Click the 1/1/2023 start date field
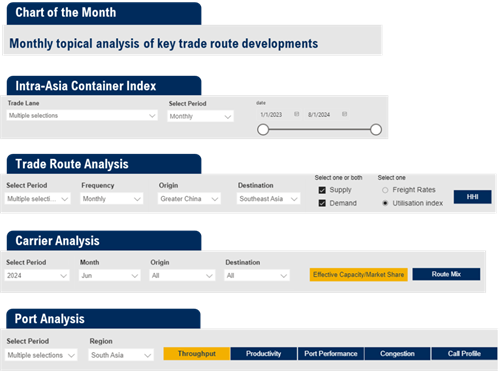Viewport: 500px width, 371px height. pyautogui.click(x=271, y=115)
